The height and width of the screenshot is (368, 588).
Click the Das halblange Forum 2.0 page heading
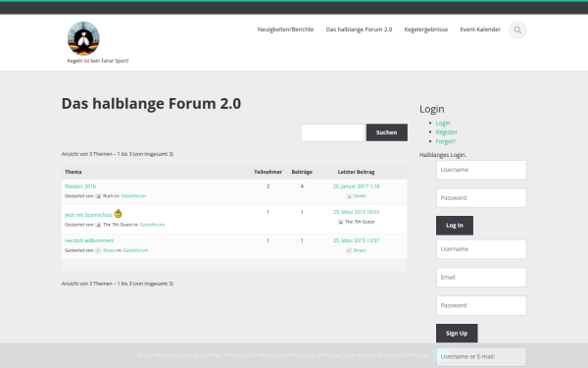[x=151, y=104]
